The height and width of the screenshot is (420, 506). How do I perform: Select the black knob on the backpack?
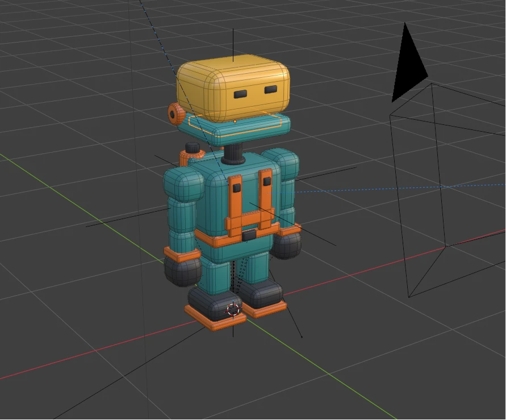[193, 148]
